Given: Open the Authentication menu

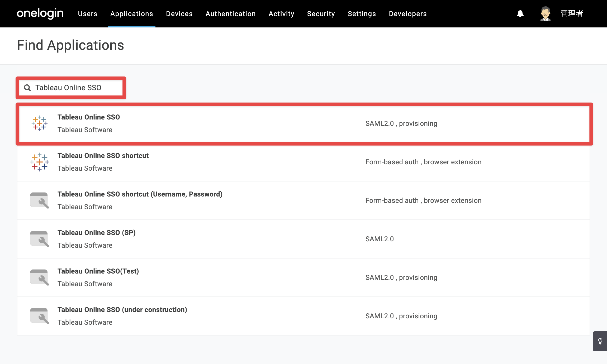Looking at the screenshot, I should click(231, 14).
